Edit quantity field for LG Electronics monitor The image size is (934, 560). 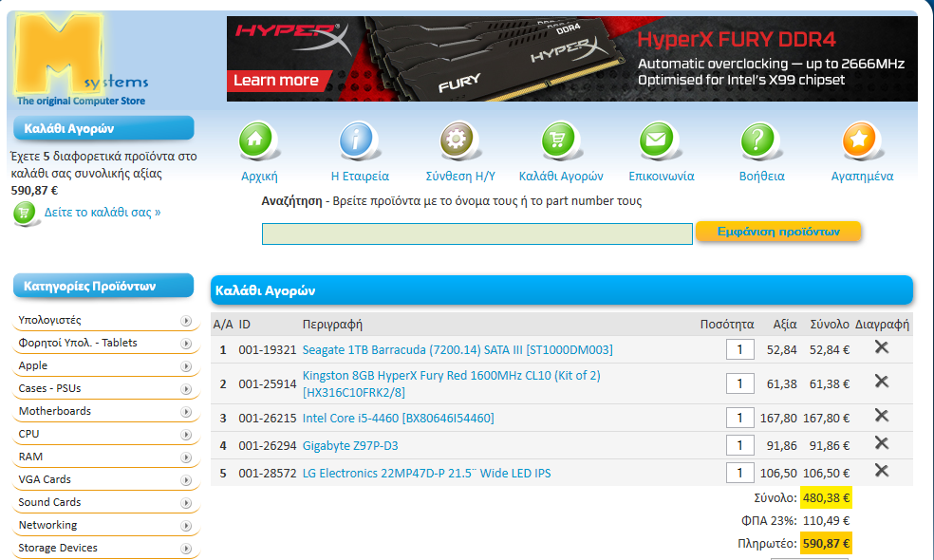coord(739,473)
